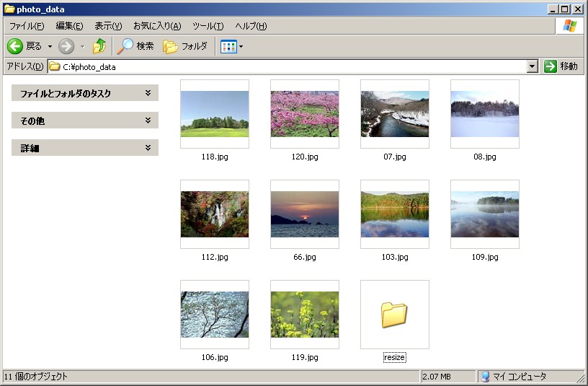Viewport: 588px width, 386px height.
Task: Maximize the photo_data window
Action: [x=564, y=9]
